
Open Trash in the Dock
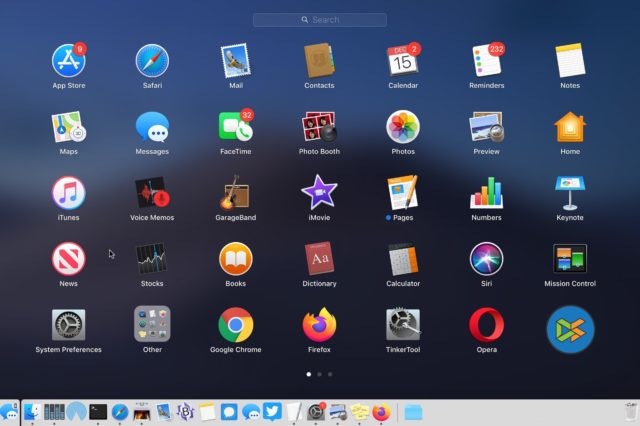pos(629,411)
